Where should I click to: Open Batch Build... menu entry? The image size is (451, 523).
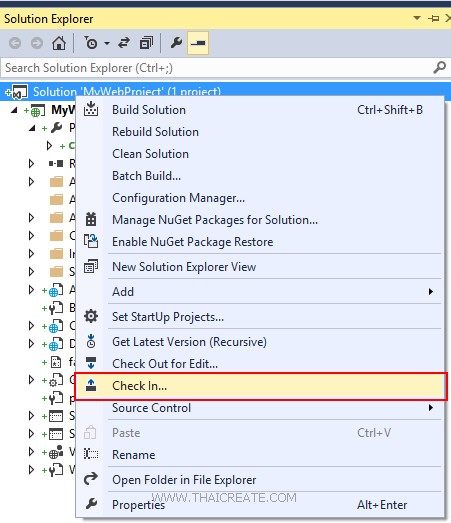pyautogui.click(x=260, y=176)
